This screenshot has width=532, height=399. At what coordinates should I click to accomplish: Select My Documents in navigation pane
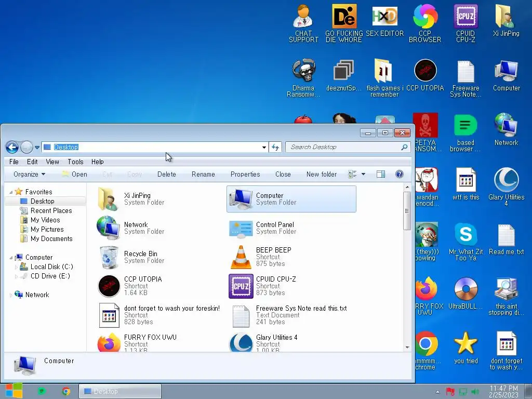pos(46,239)
